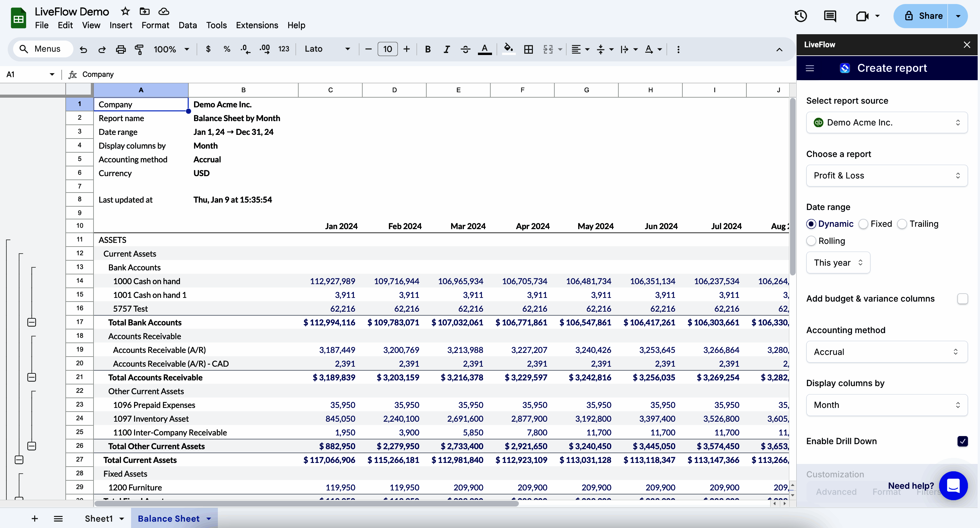Open version history clock icon

(801, 16)
